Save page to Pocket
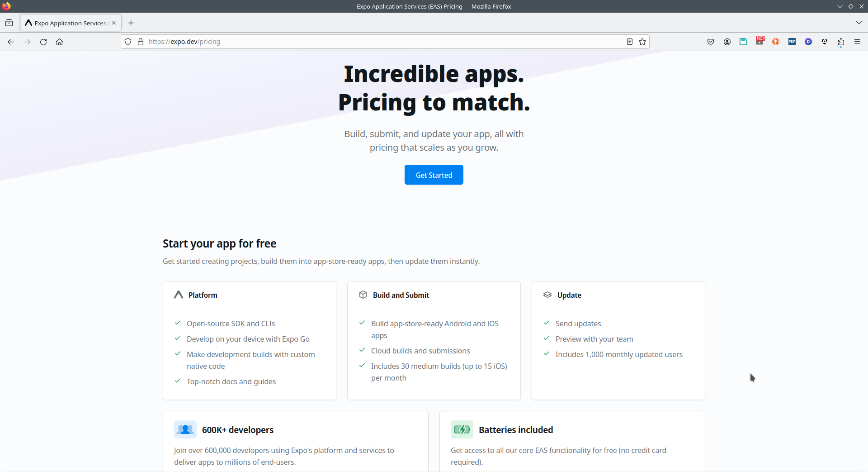Viewport: 868px width, 472px height. pos(711,42)
